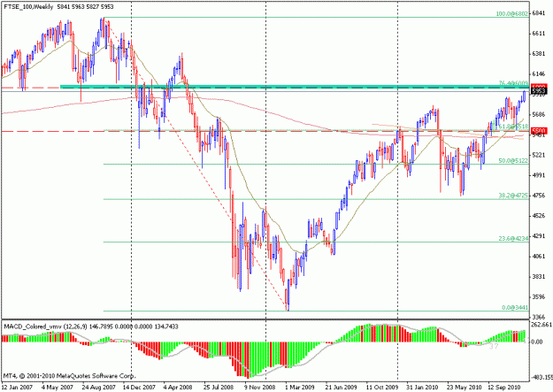This screenshot has height=392, width=553.
Task: Click the 262.661 MACD scale value
Action: (x=541, y=325)
